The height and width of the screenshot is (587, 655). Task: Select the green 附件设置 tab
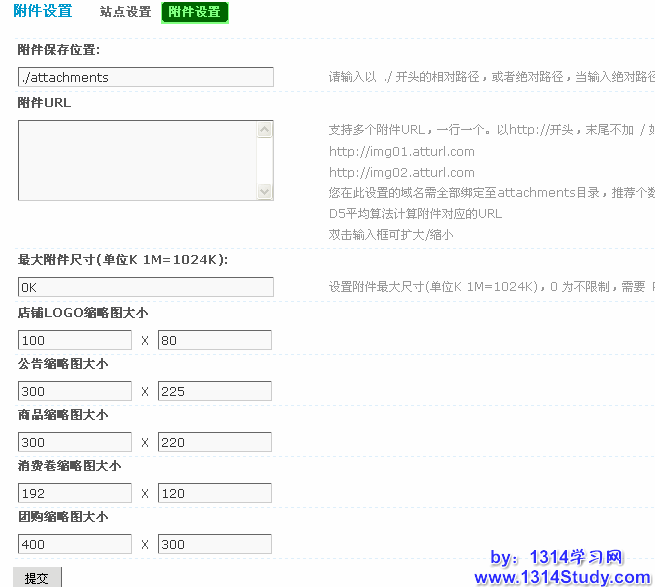pos(194,12)
